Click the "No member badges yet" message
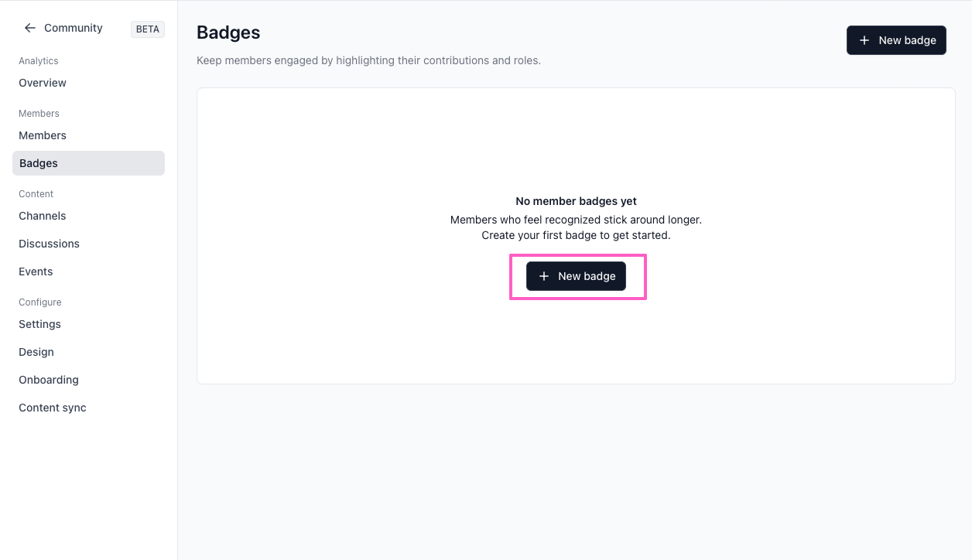Viewport: 972px width, 560px height. pyautogui.click(x=576, y=201)
